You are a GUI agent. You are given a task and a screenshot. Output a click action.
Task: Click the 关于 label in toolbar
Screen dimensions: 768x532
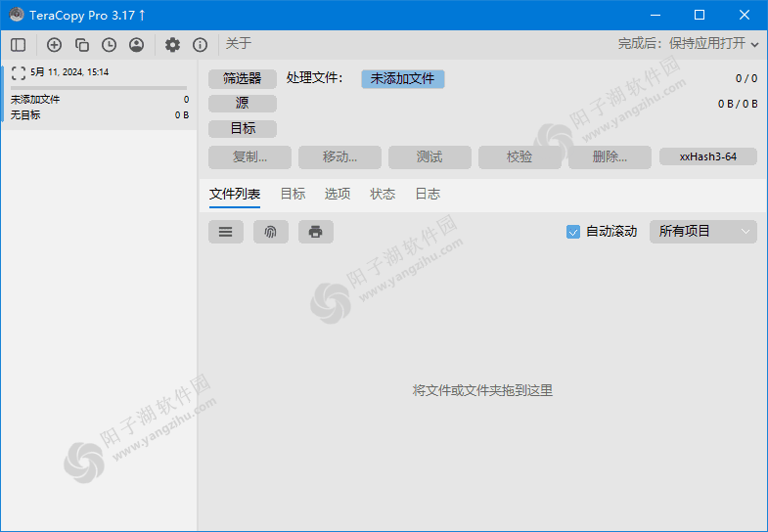[239, 44]
